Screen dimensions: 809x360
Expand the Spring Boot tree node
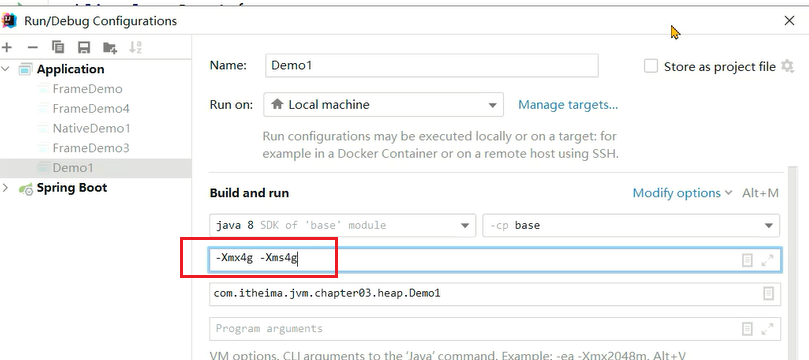point(6,188)
